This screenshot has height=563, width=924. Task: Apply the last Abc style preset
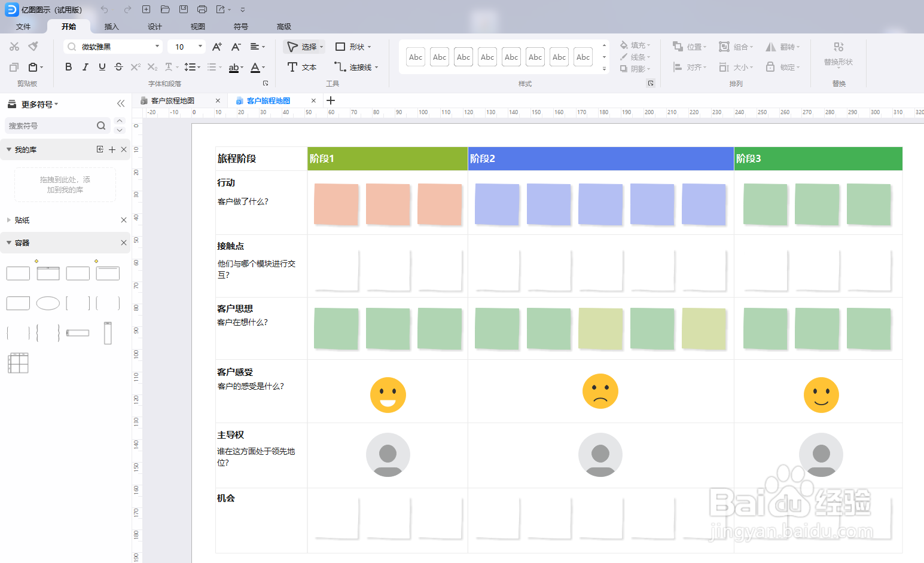tap(583, 57)
